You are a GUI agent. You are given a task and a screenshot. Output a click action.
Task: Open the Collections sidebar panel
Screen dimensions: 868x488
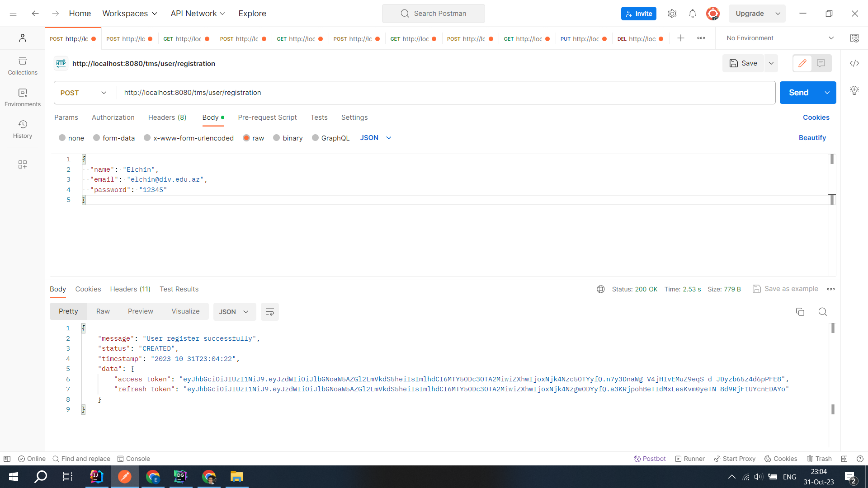[22, 66]
